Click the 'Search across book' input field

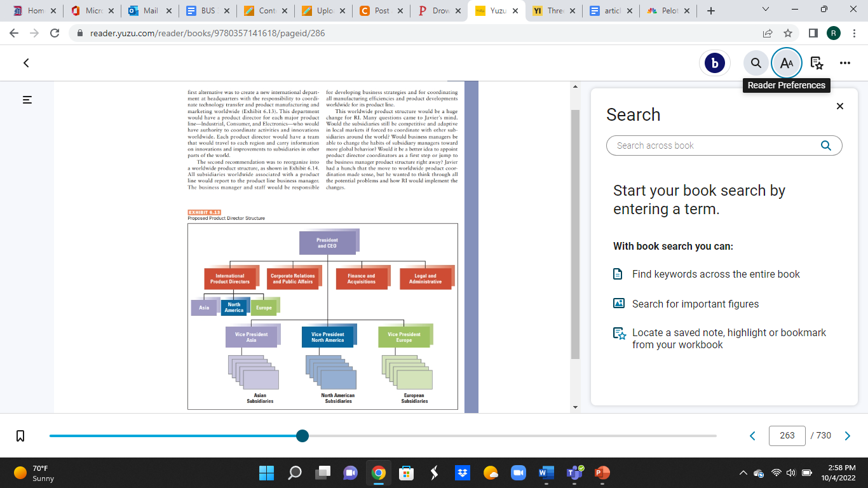724,146
